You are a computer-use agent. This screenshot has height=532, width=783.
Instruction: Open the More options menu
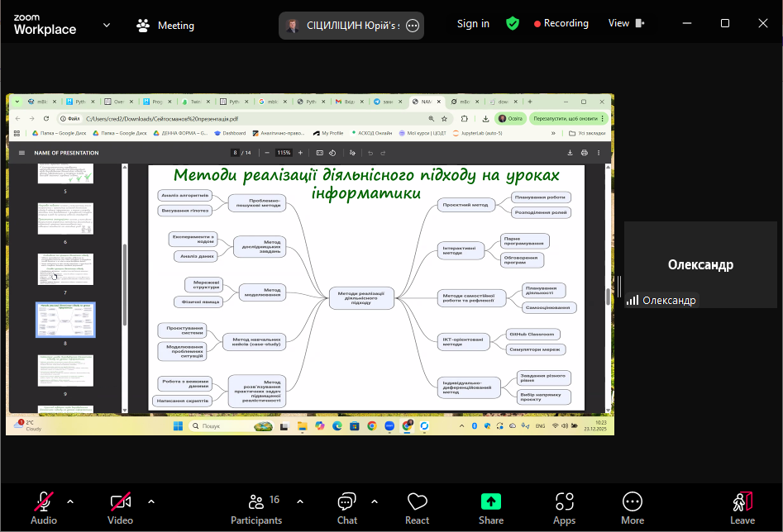[x=633, y=506]
